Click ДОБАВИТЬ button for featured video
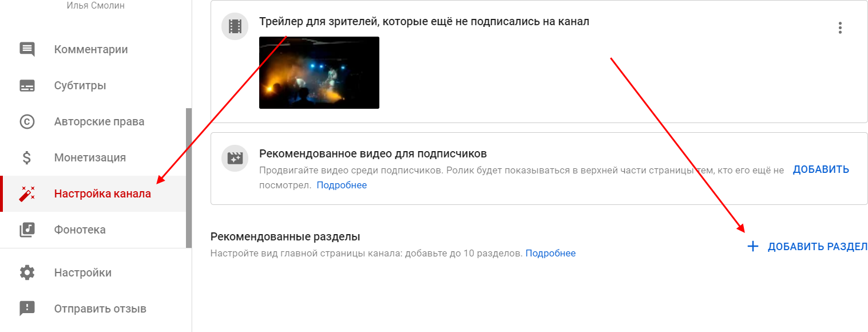Screen dimensions: 868x332 821,169
